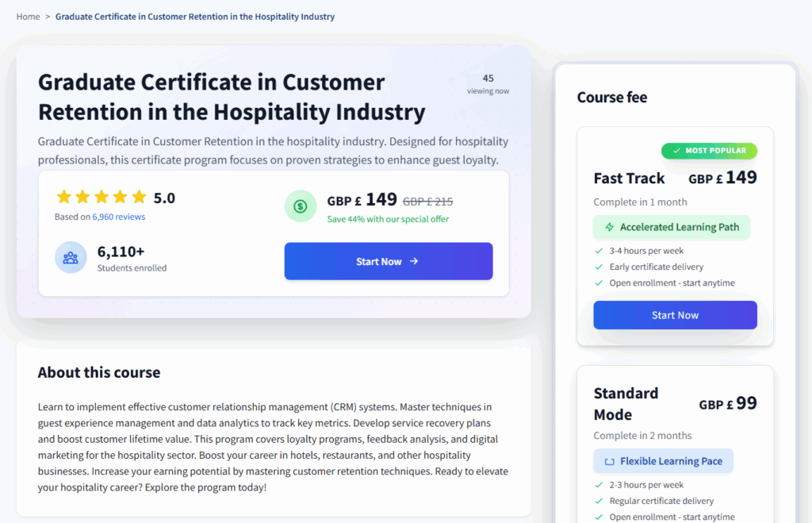Click the Complete in 2 months text
Viewport: 812px width, 523px height.
click(x=642, y=436)
